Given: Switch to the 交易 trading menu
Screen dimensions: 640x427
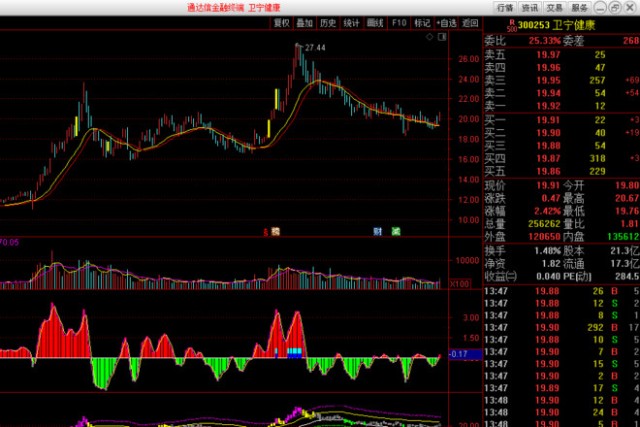Looking at the screenshot, I should pyautogui.click(x=553, y=6).
